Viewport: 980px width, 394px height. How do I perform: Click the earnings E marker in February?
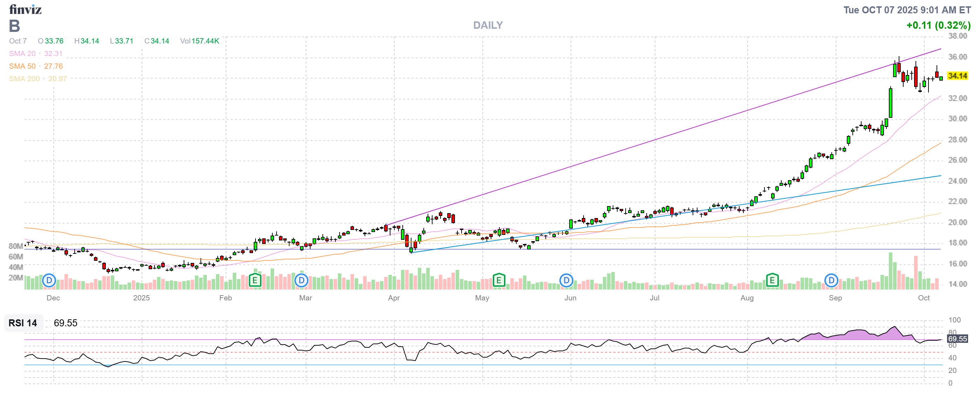[x=254, y=281]
